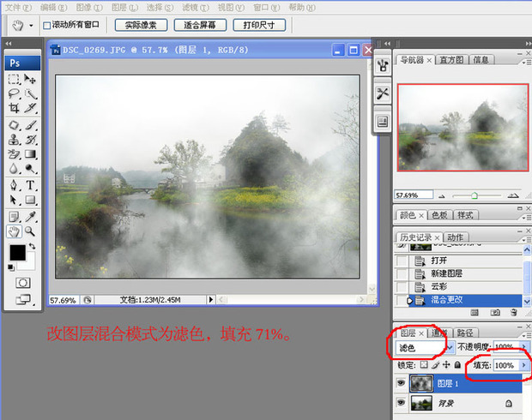
Task: Select the Slice tool
Action: (x=30, y=108)
